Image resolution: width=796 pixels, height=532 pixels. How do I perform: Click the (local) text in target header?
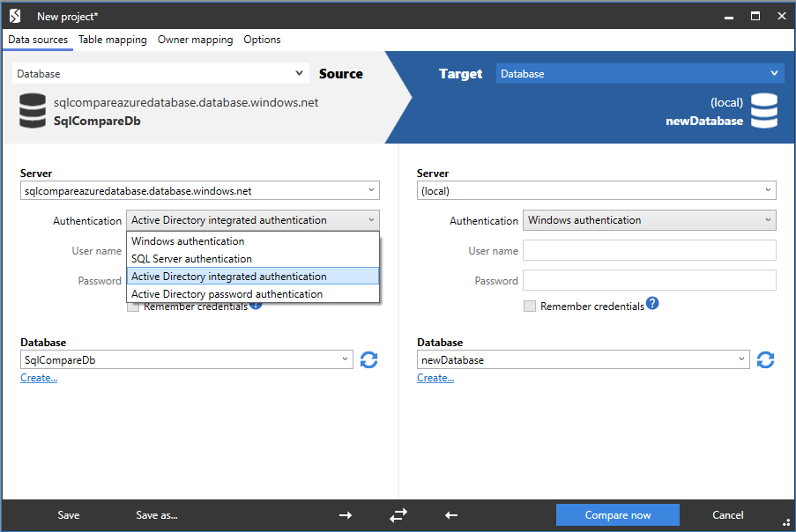pyautogui.click(x=726, y=103)
